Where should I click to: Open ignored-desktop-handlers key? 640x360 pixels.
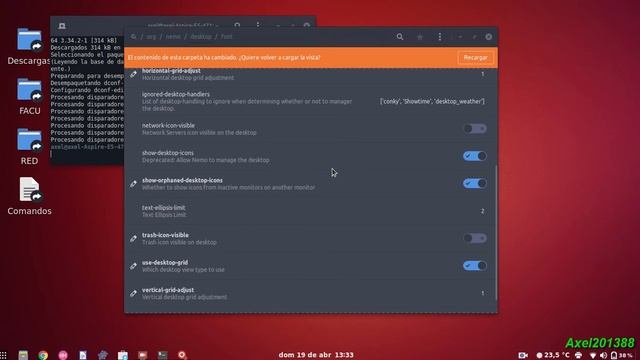point(311,101)
